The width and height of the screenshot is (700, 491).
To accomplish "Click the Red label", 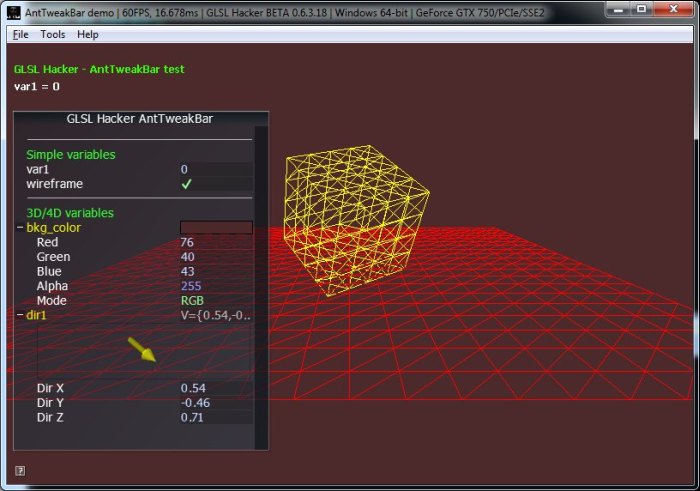I will pos(47,242).
